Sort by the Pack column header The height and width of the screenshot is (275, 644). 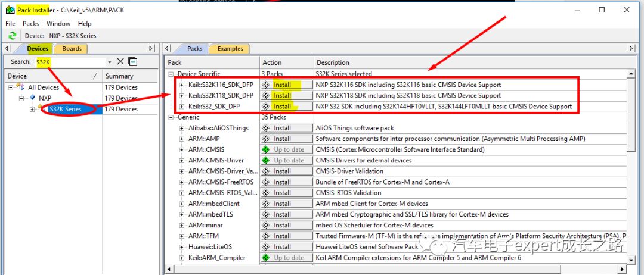tap(212, 62)
